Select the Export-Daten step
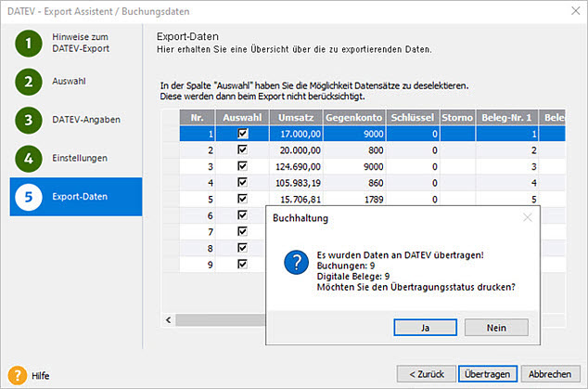This screenshot has height=389, width=588. tap(76, 197)
